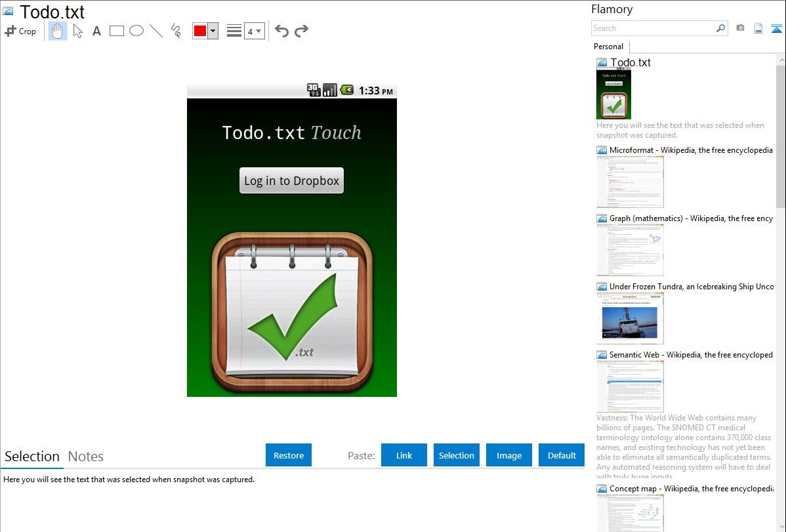Click the Todo.txt Touch heading
The height and width of the screenshot is (532, 786).
point(292,133)
